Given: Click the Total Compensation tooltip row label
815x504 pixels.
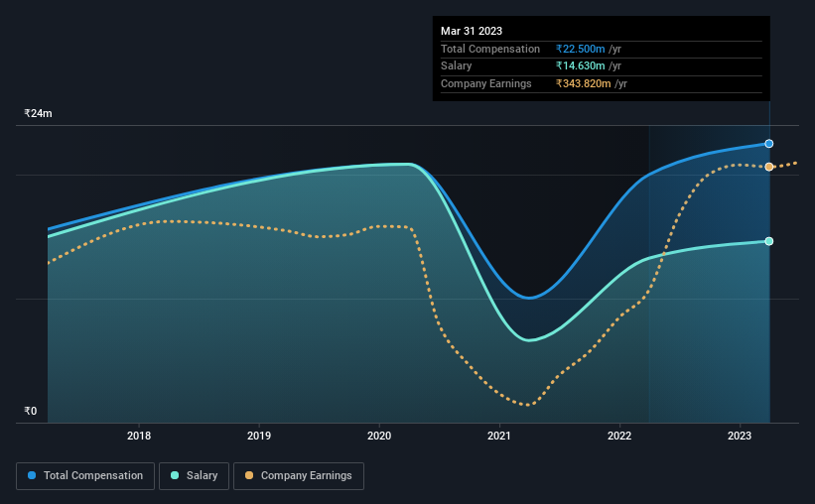Looking at the screenshot, I should tap(490, 49).
